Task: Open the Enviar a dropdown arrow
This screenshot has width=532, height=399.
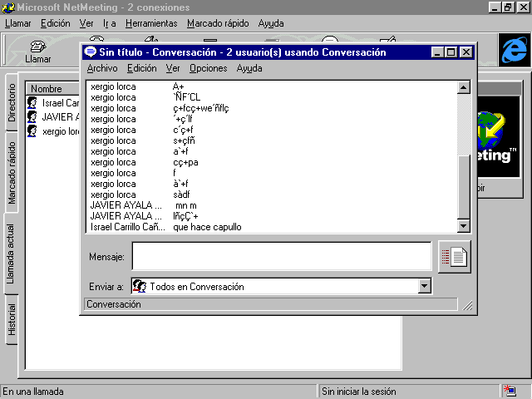Action: point(424,286)
